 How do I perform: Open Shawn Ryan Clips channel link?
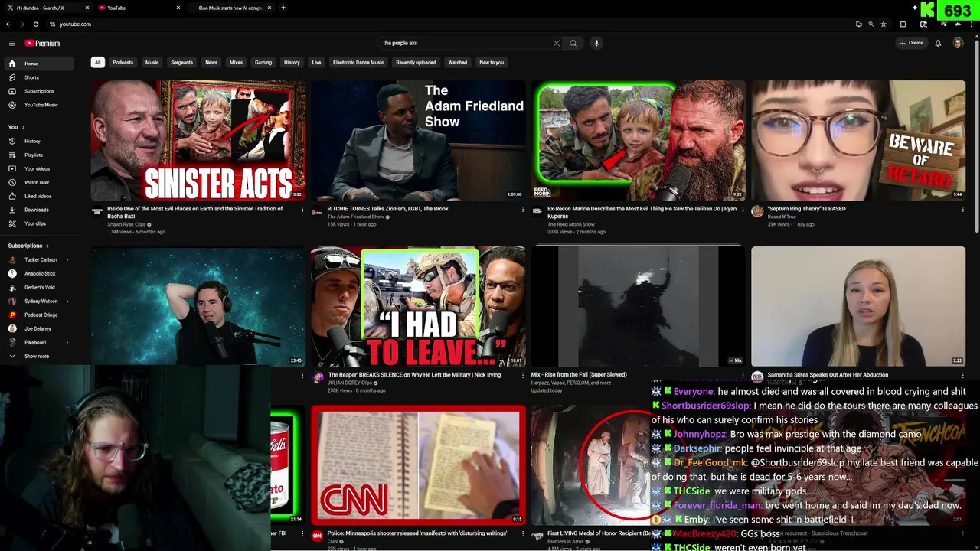(x=126, y=224)
